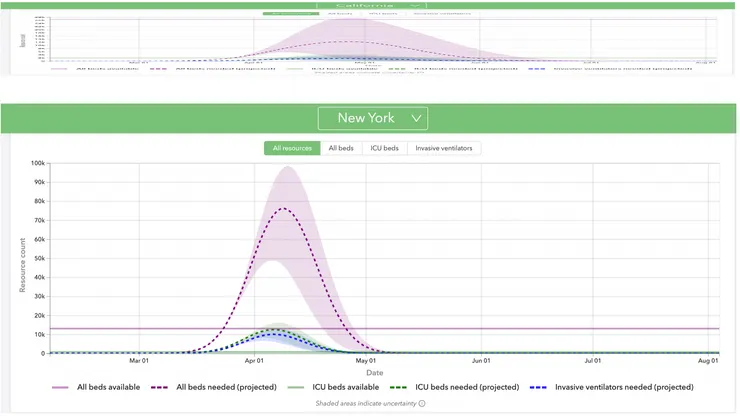
Task: Click the Date axis title
Action: (x=375, y=373)
